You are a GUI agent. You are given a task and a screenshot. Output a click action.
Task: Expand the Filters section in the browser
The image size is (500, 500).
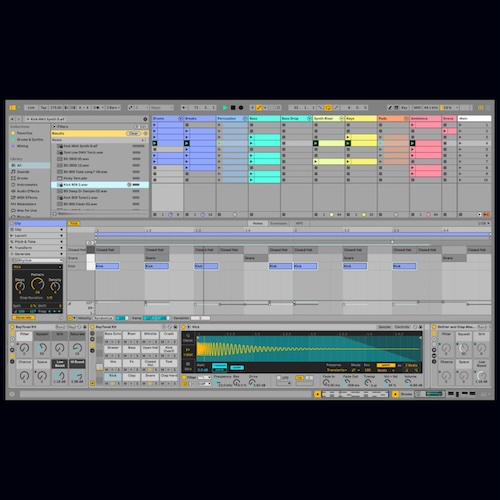pyautogui.click(x=55, y=127)
